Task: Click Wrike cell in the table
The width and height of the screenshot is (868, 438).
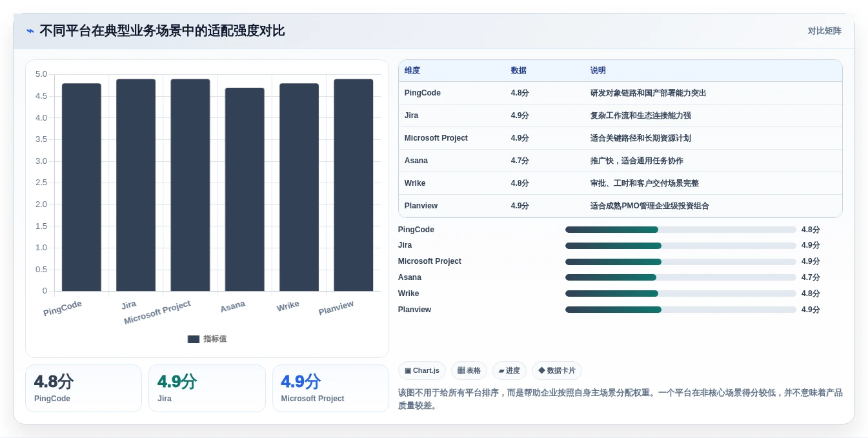Action: coord(415,183)
